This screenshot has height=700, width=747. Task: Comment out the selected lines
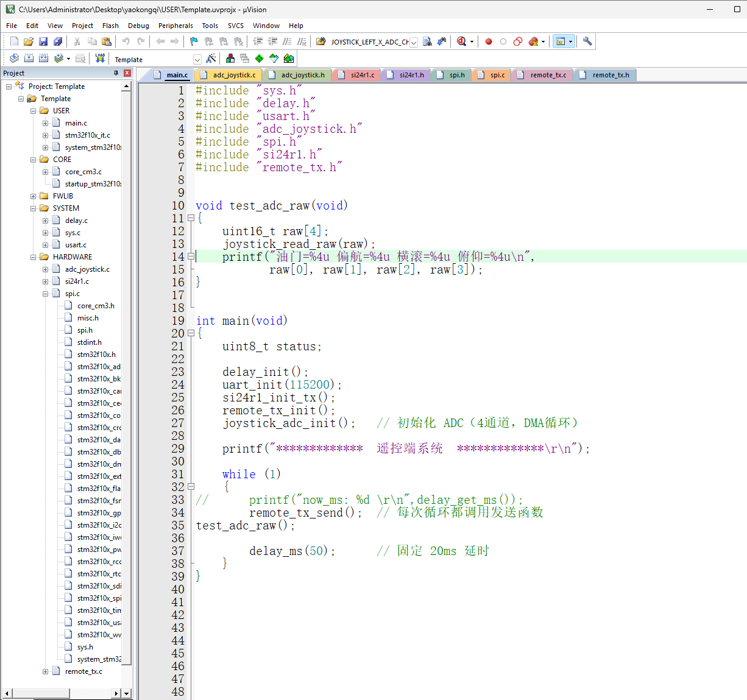click(x=287, y=41)
